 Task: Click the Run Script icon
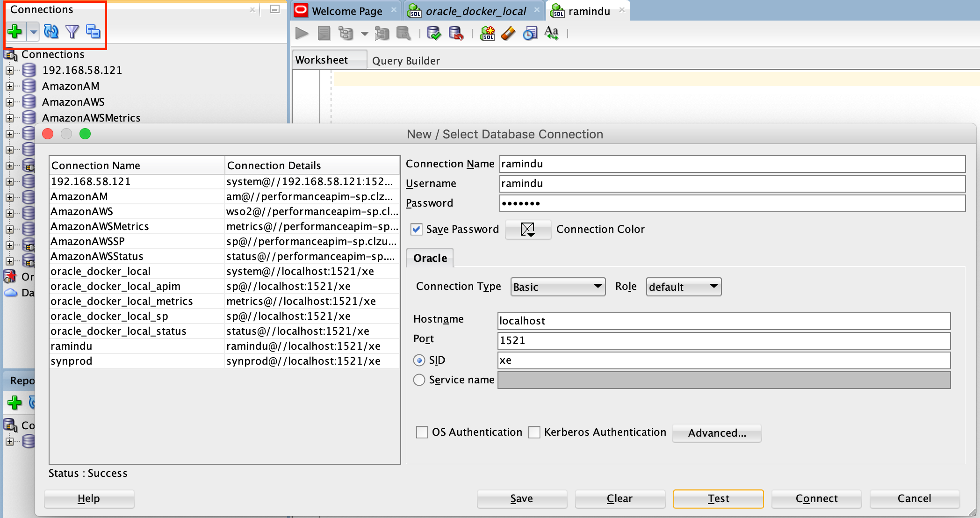[324, 34]
